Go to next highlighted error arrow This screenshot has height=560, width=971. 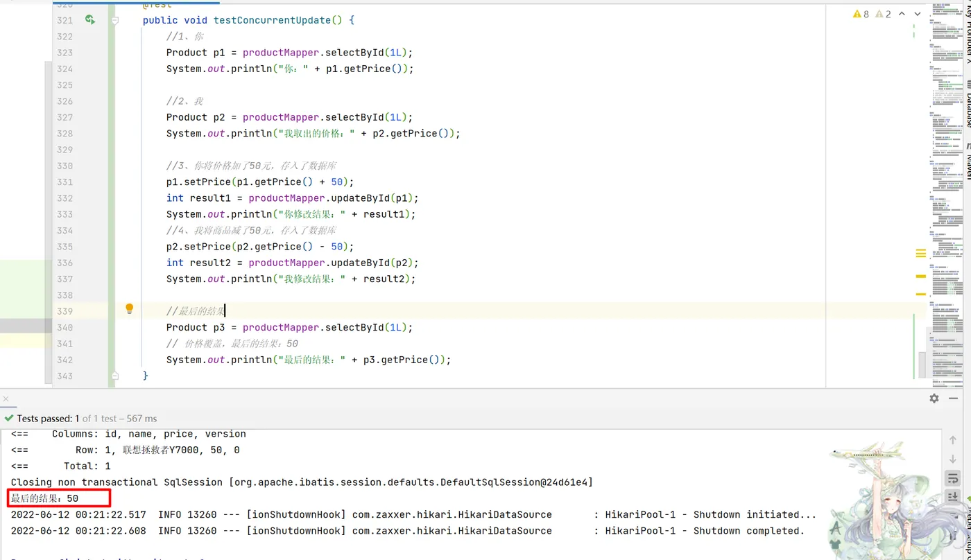[919, 14]
